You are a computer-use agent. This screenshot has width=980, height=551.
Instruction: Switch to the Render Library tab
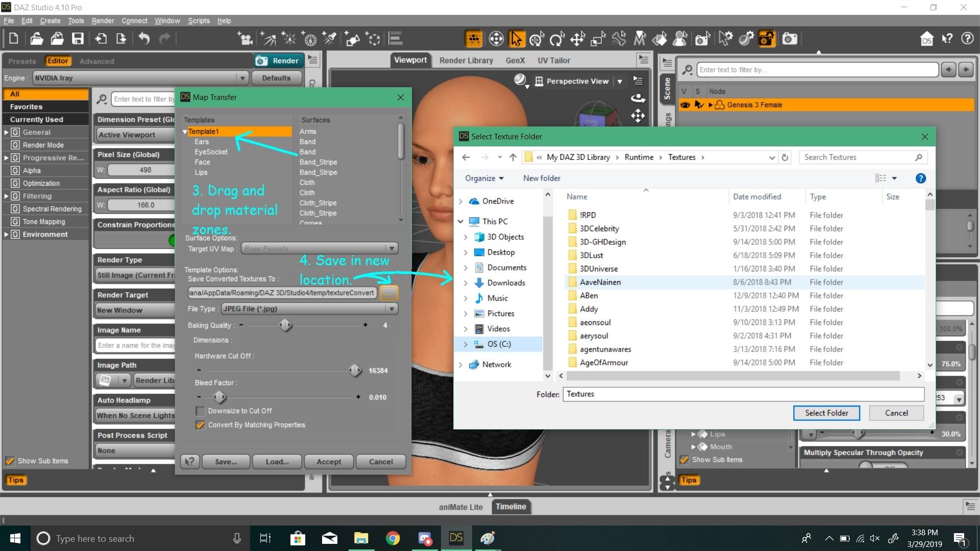(465, 60)
